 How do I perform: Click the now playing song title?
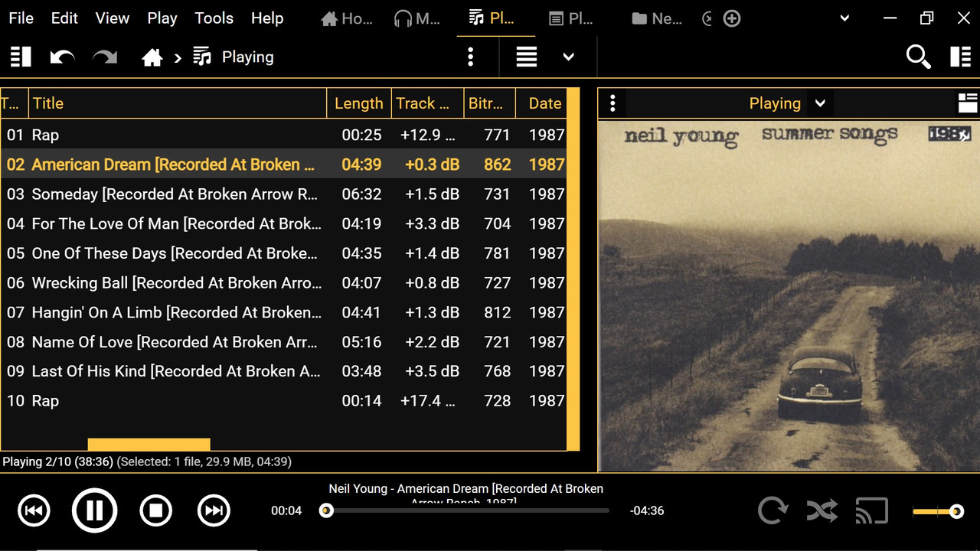point(466,494)
